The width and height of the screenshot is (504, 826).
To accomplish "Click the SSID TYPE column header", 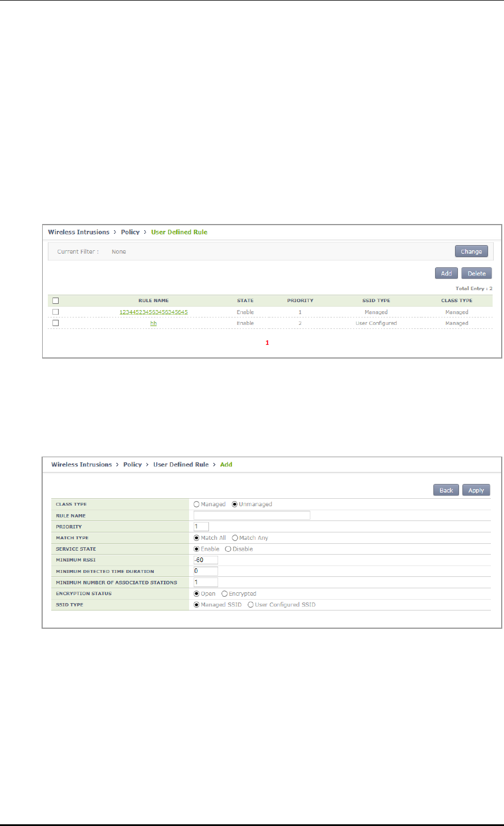I will 376,300.
